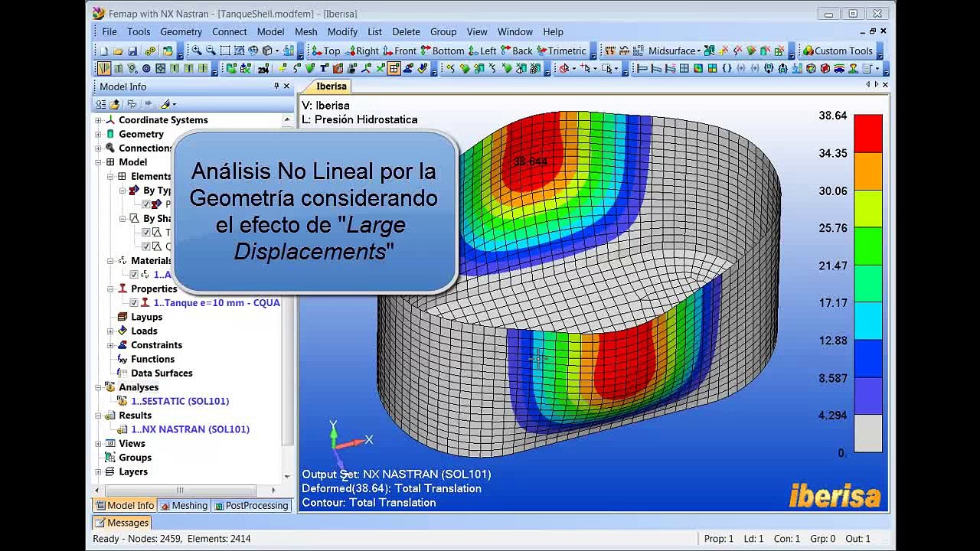
Task: Set Top view orientation
Action: [325, 51]
